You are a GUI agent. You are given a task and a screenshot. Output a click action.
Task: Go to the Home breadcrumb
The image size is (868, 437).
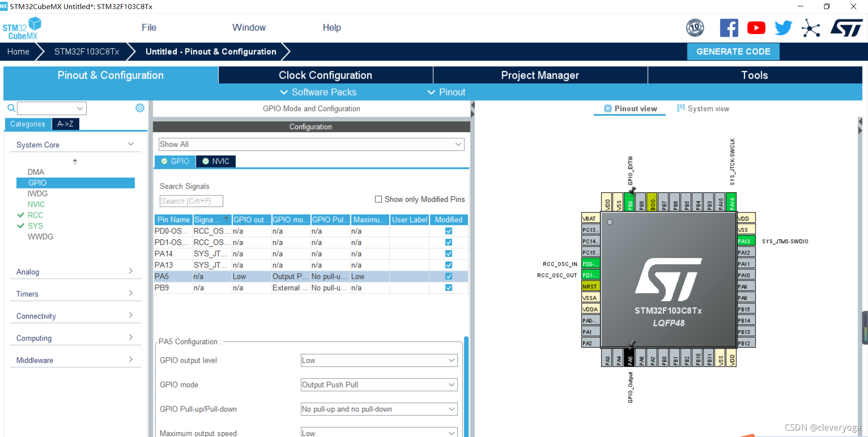(18, 52)
